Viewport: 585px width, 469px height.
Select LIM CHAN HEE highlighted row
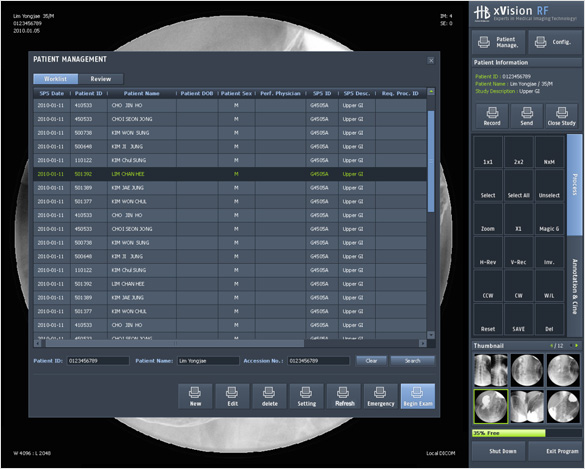point(230,174)
